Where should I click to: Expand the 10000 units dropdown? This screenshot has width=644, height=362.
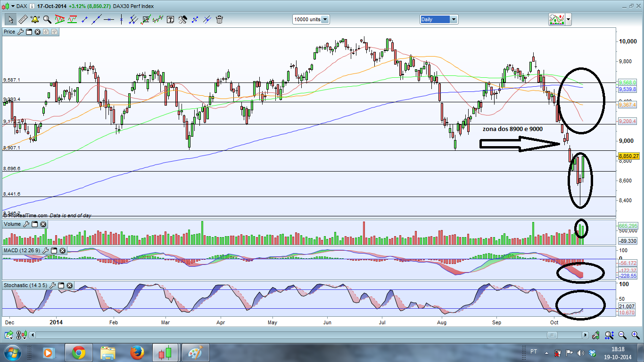coord(325,19)
